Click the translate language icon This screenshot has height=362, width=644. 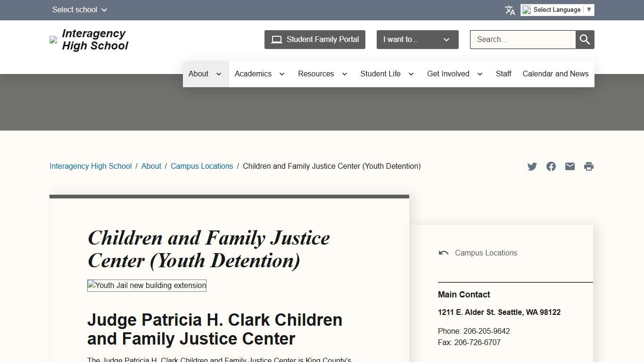510,9
